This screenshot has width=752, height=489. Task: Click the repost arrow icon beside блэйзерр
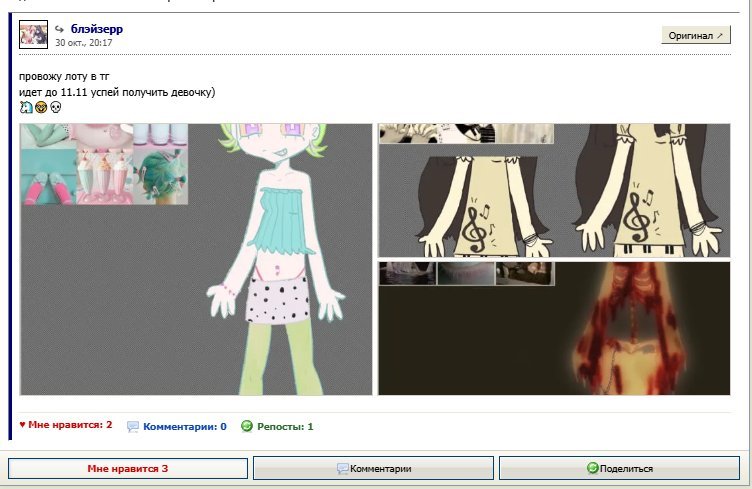(59, 29)
